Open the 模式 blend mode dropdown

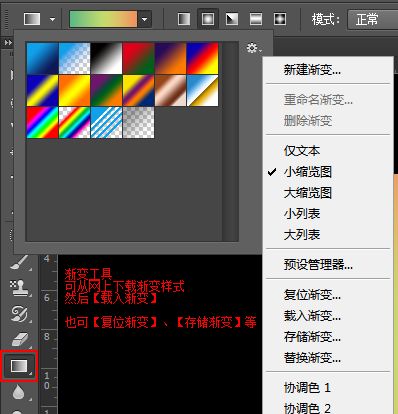[373, 19]
